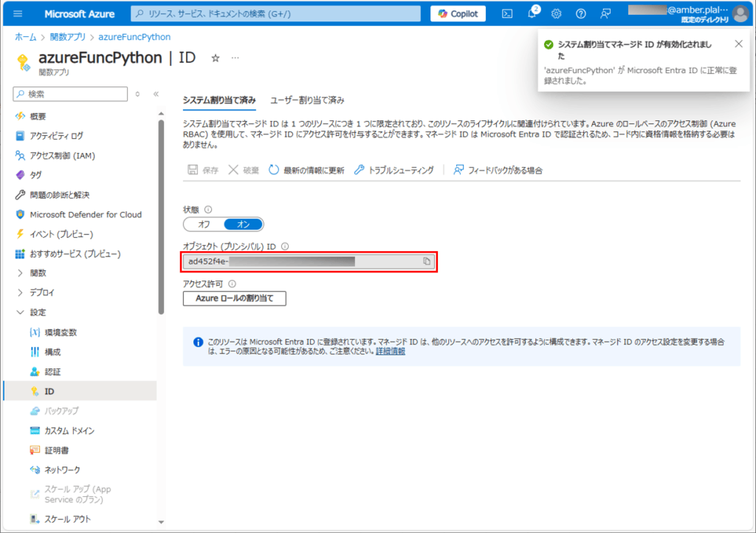
Task: Click the Azure ロールの割り当て button
Action: tap(234, 298)
